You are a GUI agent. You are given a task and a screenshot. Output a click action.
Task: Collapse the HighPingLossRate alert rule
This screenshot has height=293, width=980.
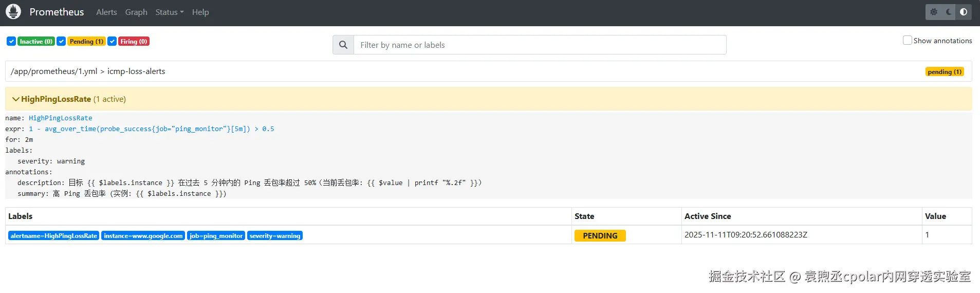coord(16,99)
